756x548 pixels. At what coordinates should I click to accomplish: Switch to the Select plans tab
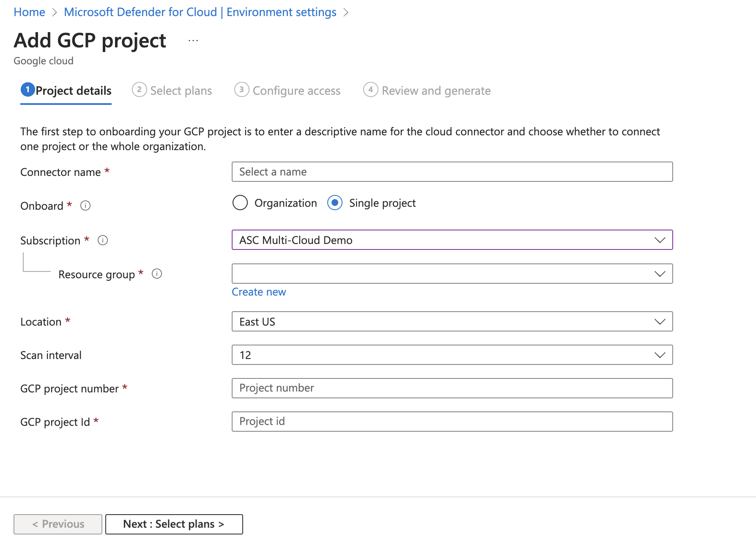pyautogui.click(x=181, y=91)
